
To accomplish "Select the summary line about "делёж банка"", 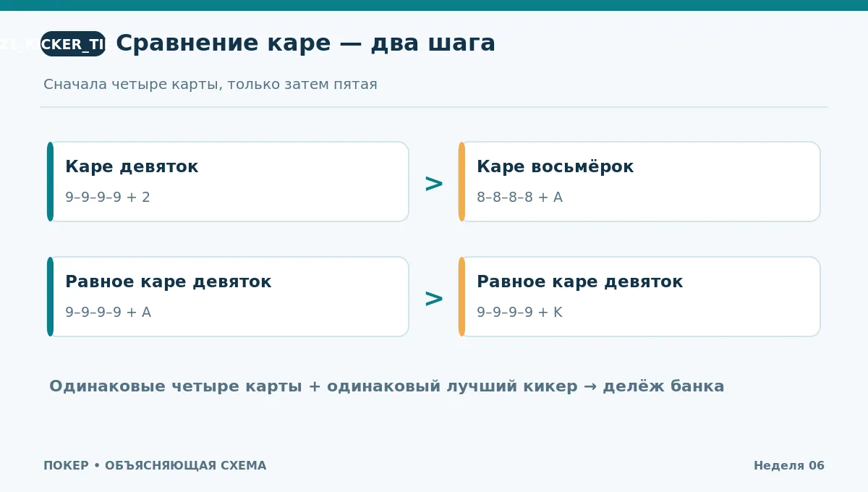I will pos(387,386).
